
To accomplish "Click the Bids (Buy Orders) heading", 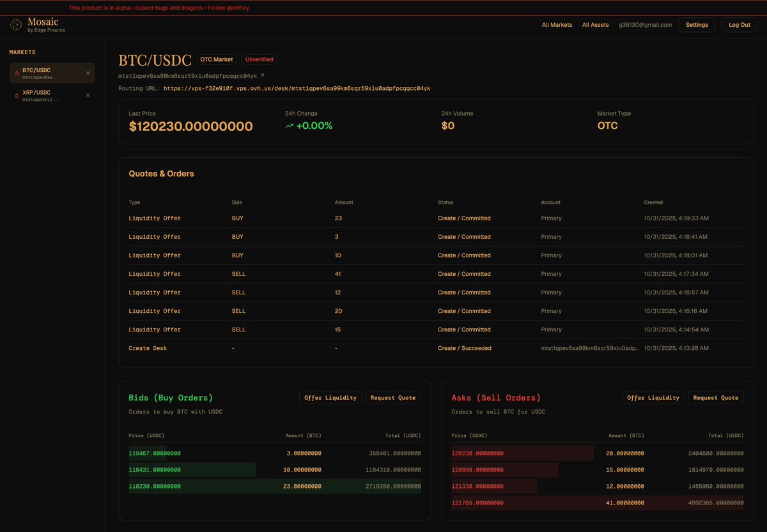I will (171, 398).
